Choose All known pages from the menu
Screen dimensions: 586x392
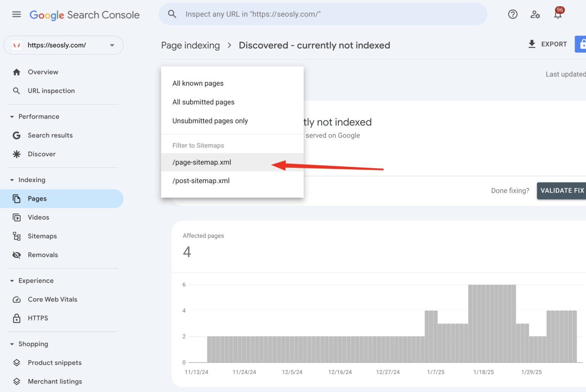tap(198, 83)
